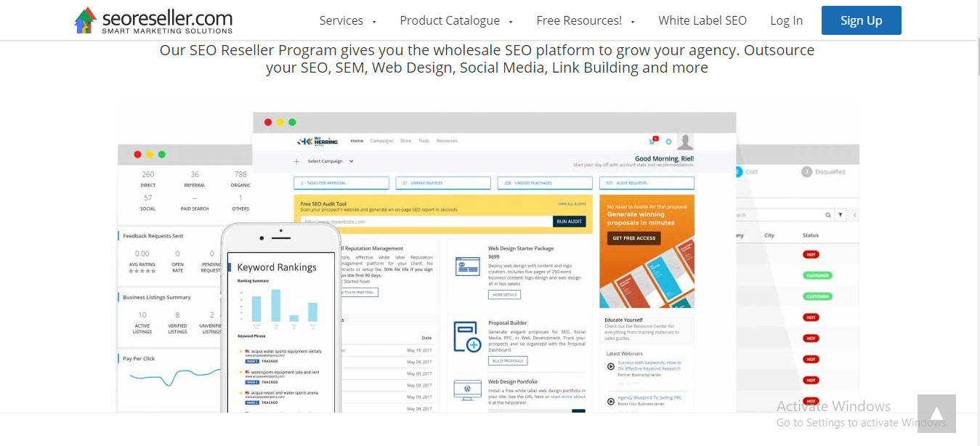The height and width of the screenshot is (446, 980).
Task: Click the Disqualified stage label
Action: coord(830,172)
